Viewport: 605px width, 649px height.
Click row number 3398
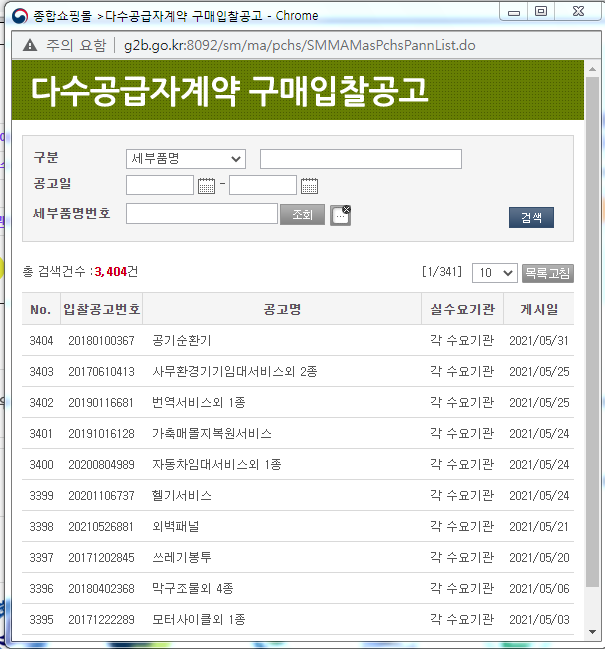click(x=41, y=526)
